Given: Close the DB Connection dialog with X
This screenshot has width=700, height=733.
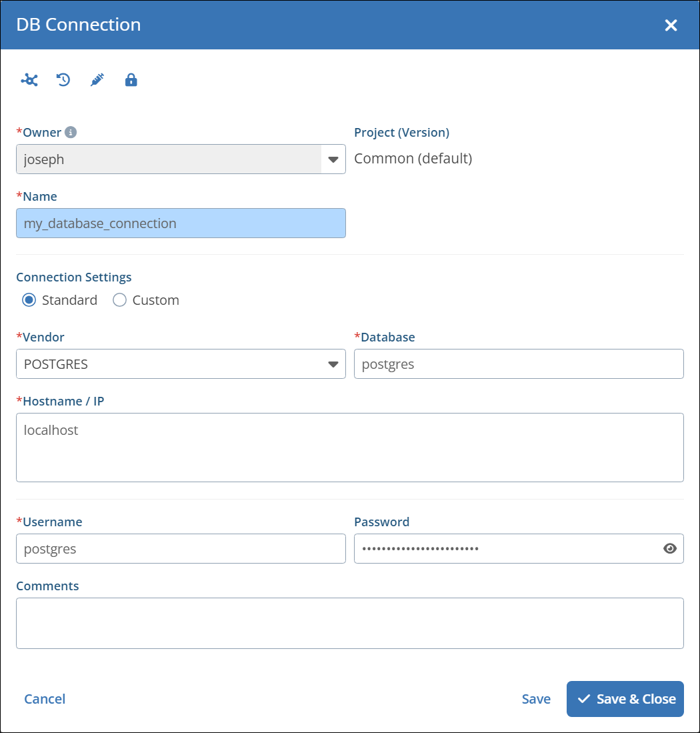Looking at the screenshot, I should click(671, 25).
